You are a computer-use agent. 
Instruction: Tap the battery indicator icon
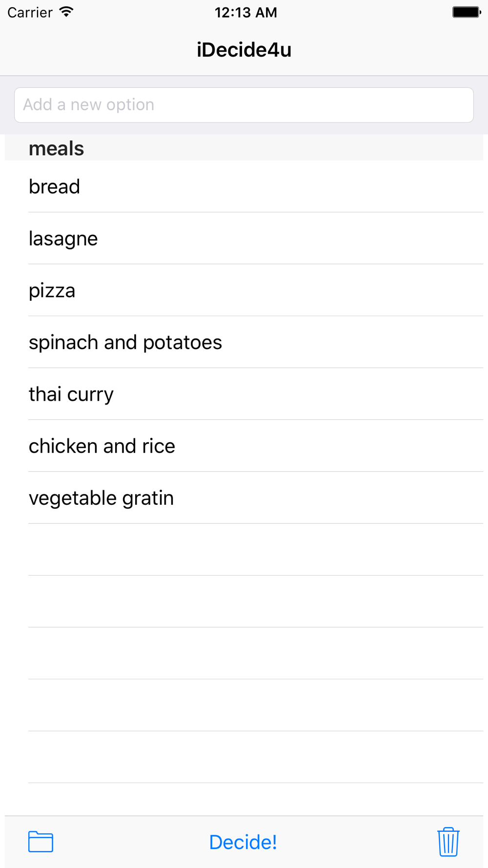(466, 12)
